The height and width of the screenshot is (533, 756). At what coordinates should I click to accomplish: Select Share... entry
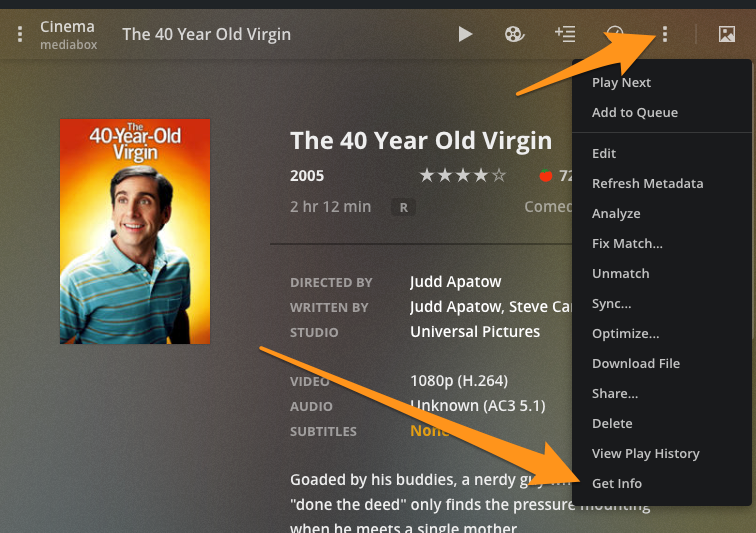coord(662,394)
